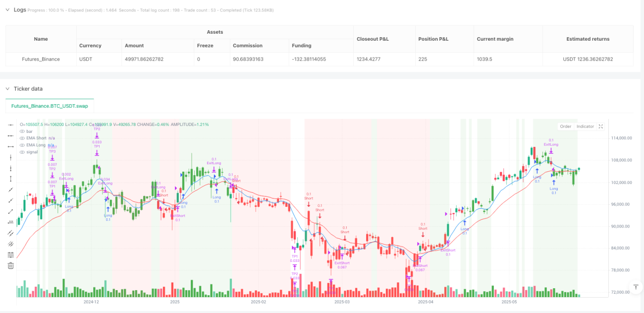This screenshot has height=313, width=644.
Task: Toggle the EMA Long eye icon
Action: 22,145
